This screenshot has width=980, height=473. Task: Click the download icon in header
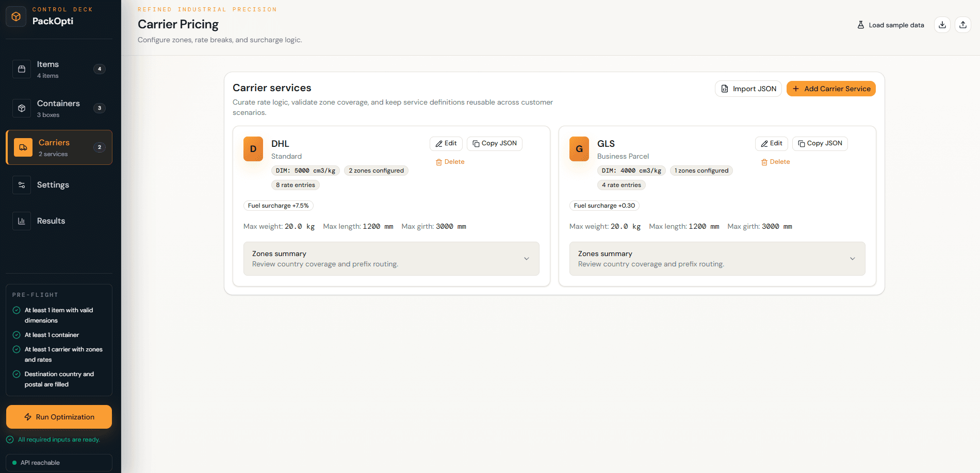(942, 25)
